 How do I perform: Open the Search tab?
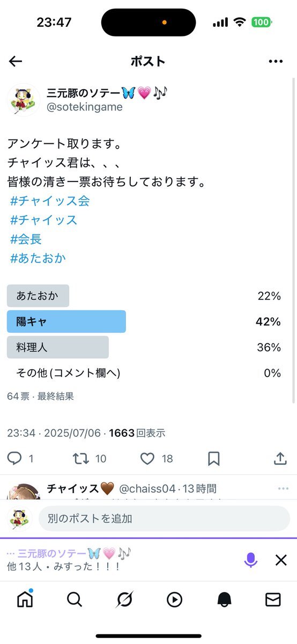pyautogui.click(x=75, y=599)
